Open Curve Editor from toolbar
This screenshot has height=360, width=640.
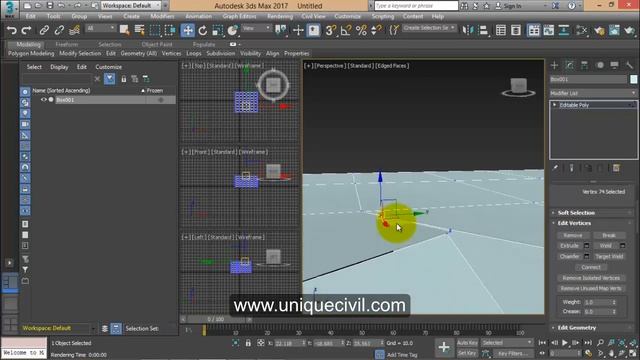click(x=549, y=30)
